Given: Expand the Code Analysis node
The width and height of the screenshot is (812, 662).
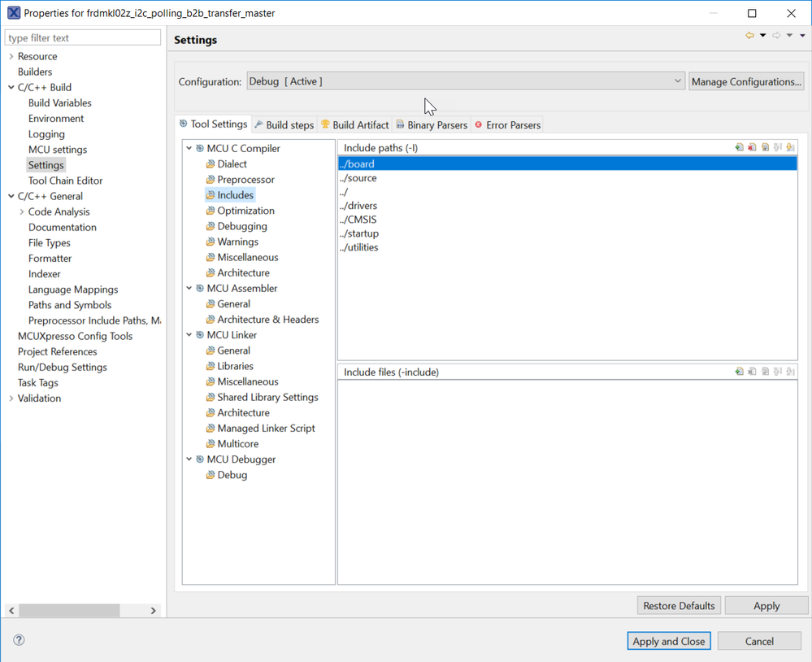Looking at the screenshot, I should click(x=21, y=211).
